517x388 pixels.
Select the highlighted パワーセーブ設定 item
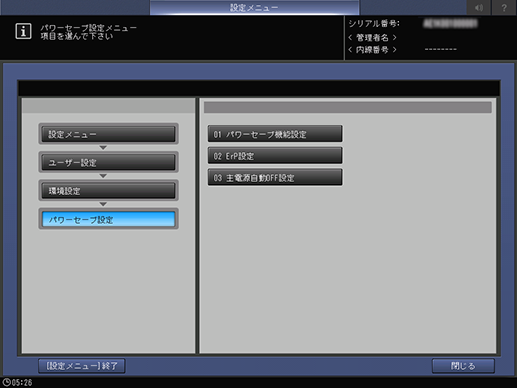tap(108, 219)
